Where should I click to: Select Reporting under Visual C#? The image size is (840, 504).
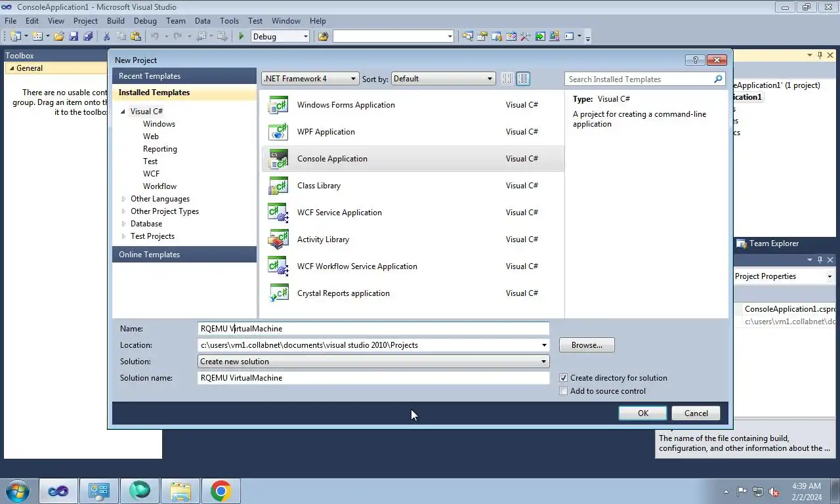point(160,149)
